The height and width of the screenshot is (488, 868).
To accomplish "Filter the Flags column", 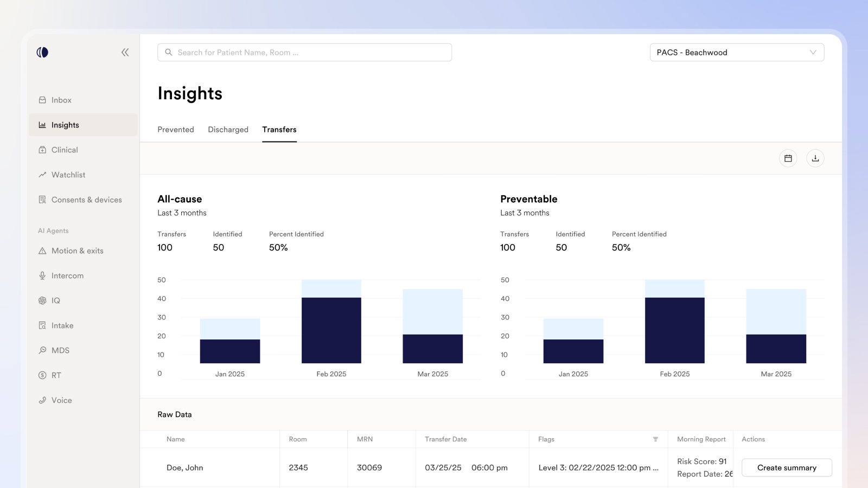I will 655,439.
